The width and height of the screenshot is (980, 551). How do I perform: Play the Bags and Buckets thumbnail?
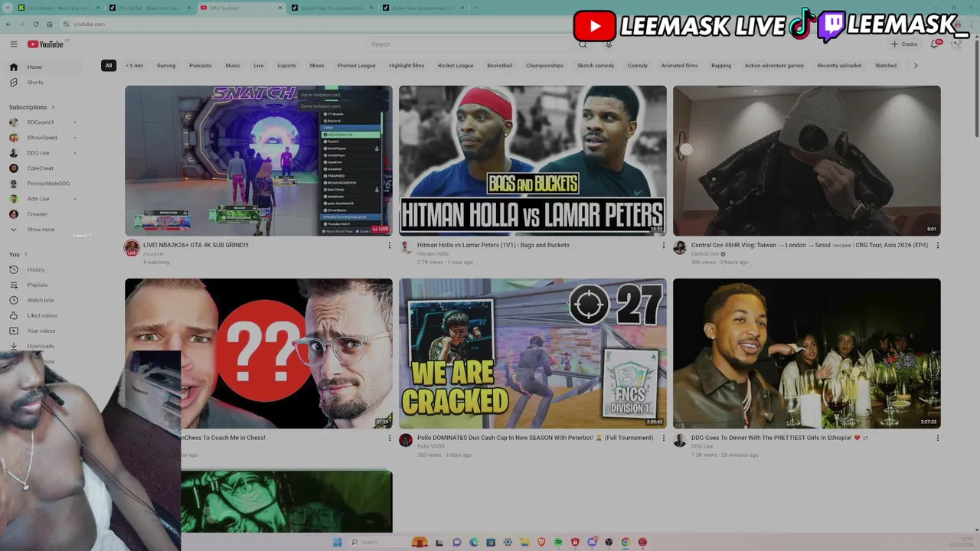(x=533, y=161)
